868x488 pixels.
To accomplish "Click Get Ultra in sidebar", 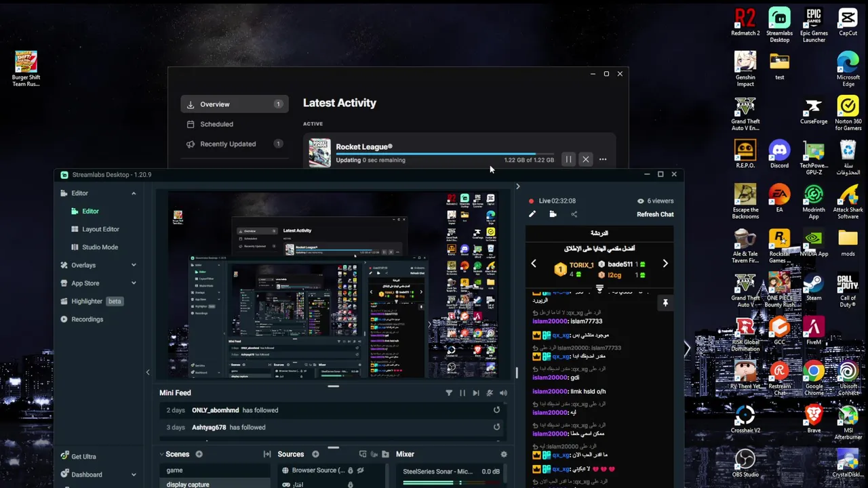I will (x=78, y=457).
